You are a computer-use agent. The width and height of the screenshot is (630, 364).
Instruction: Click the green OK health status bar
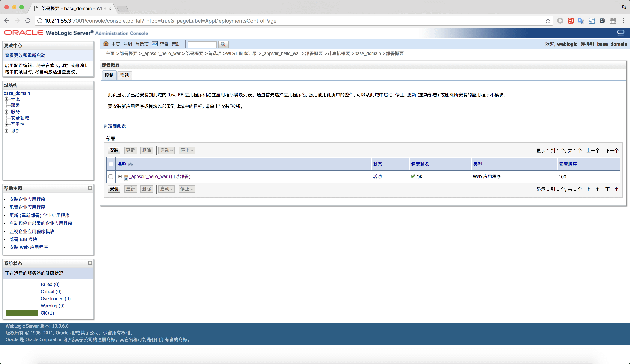click(22, 313)
